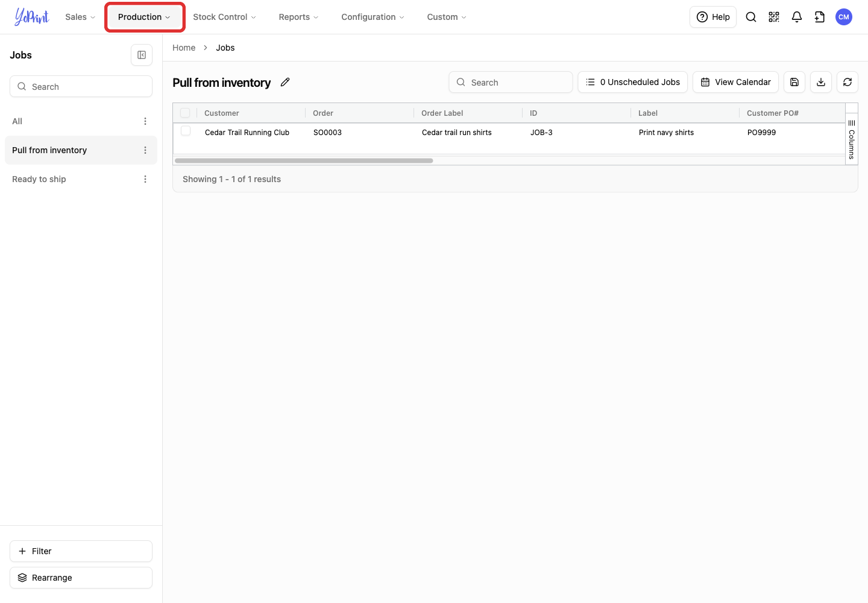Collapse the Jobs sidebar panel icon
868x603 pixels.
(x=142, y=55)
